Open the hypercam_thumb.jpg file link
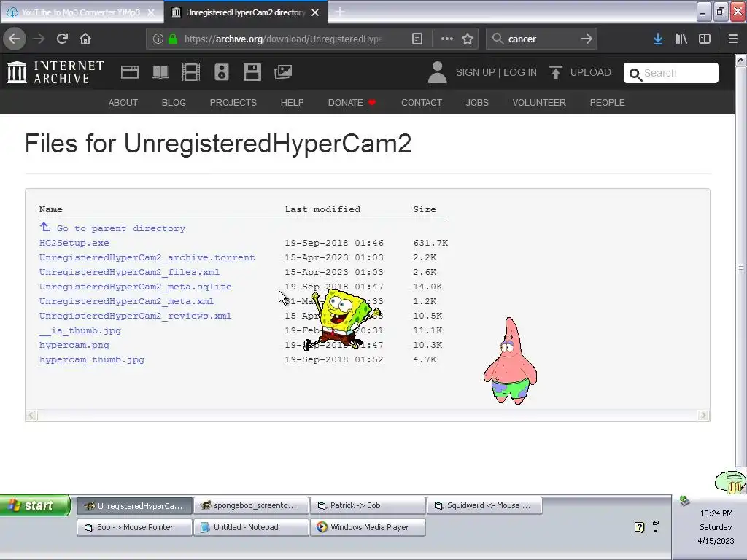Screen dimensions: 747x560 [x=91, y=359]
